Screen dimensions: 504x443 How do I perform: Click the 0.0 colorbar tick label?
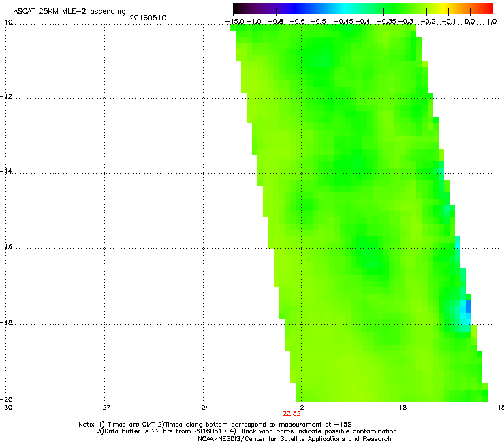tap(470, 22)
